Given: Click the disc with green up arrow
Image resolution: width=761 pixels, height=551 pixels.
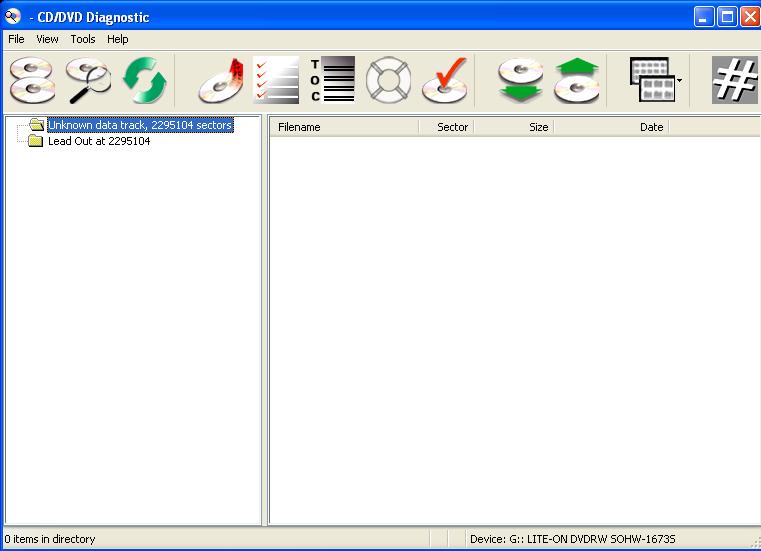Looking at the screenshot, I should pyautogui.click(x=577, y=80).
